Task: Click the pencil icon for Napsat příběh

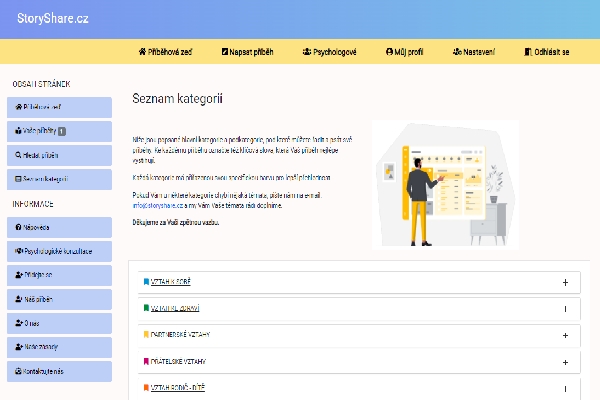Action: [x=219, y=51]
